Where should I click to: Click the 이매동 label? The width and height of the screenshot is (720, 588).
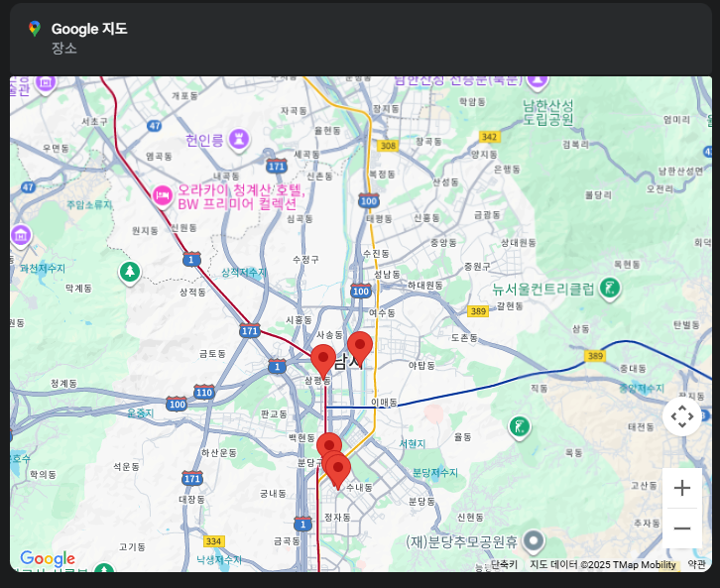pos(384,403)
